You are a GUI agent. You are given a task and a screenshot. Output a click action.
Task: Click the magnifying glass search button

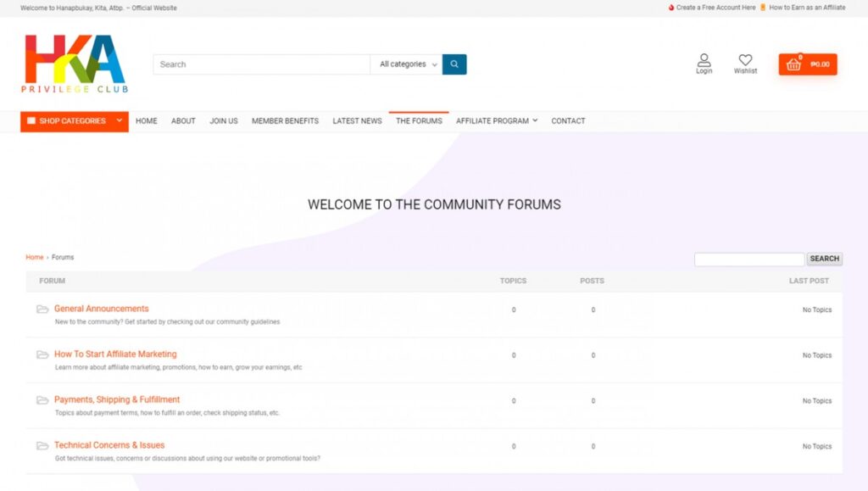[454, 64]
